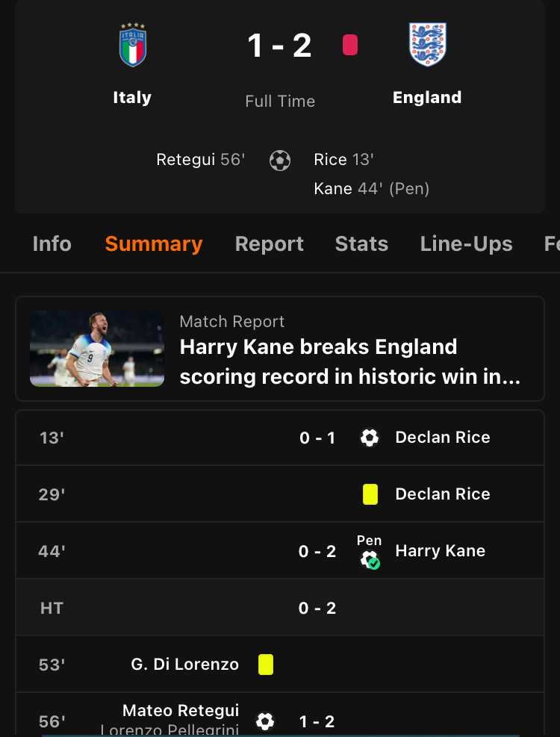Click the HT 0 - 2 row
This screenshot has width=560, height=737.
pyautogui.click(x=280, y=608)
